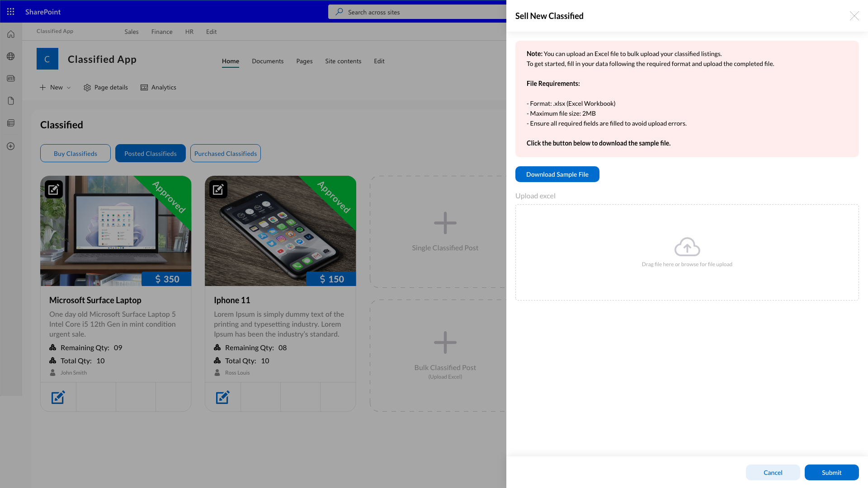Open the lists icon in left sidebar
The image size is (868, 488).
pyautogui.click(x=11, y=123)
